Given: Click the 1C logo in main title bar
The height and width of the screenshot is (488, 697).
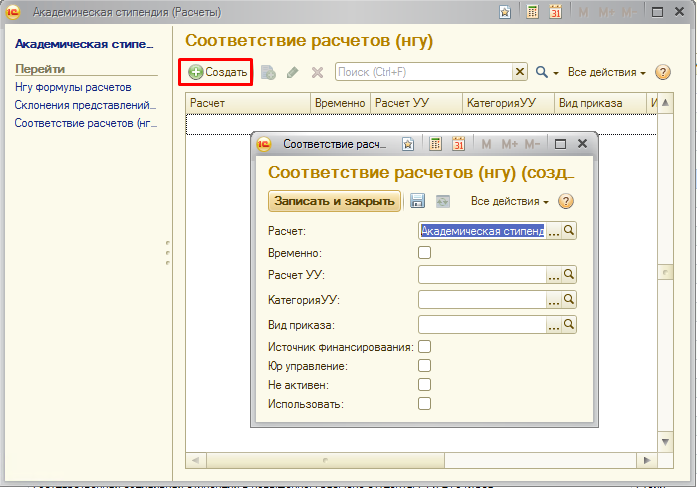Looking at the screenshot, I should click(13, 12).
